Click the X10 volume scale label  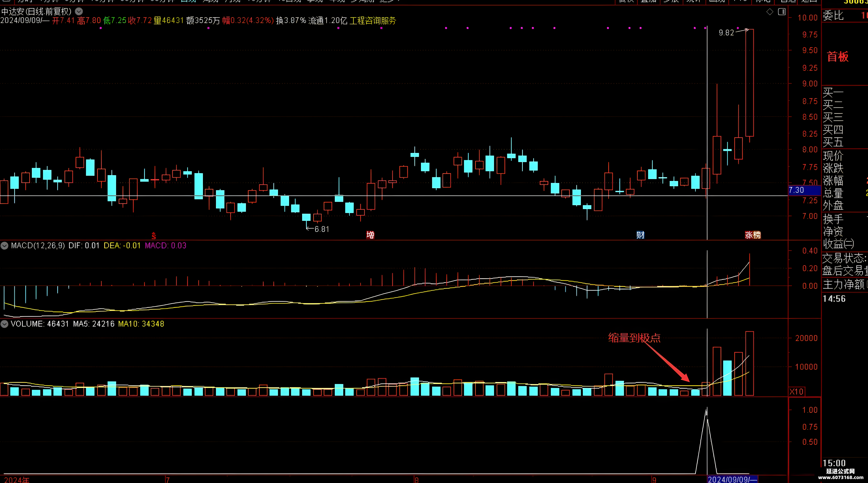click(x=796, y=391)
